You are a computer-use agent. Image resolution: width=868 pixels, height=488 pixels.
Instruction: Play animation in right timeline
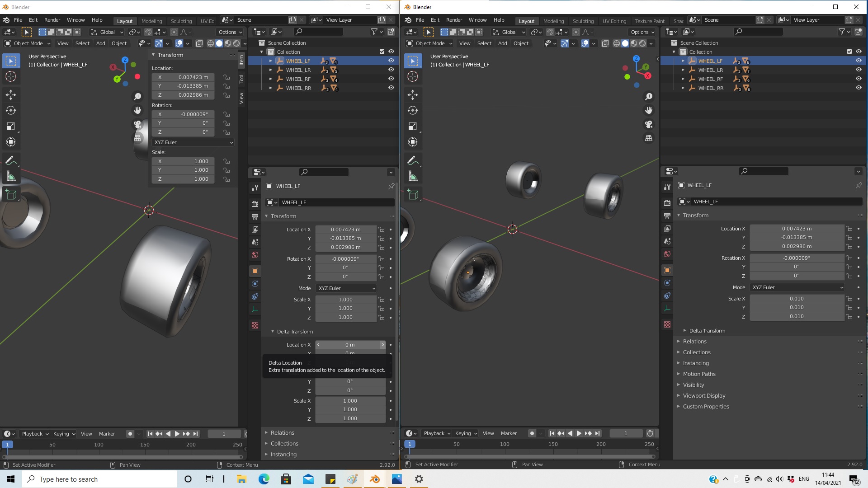coord(579,433)
